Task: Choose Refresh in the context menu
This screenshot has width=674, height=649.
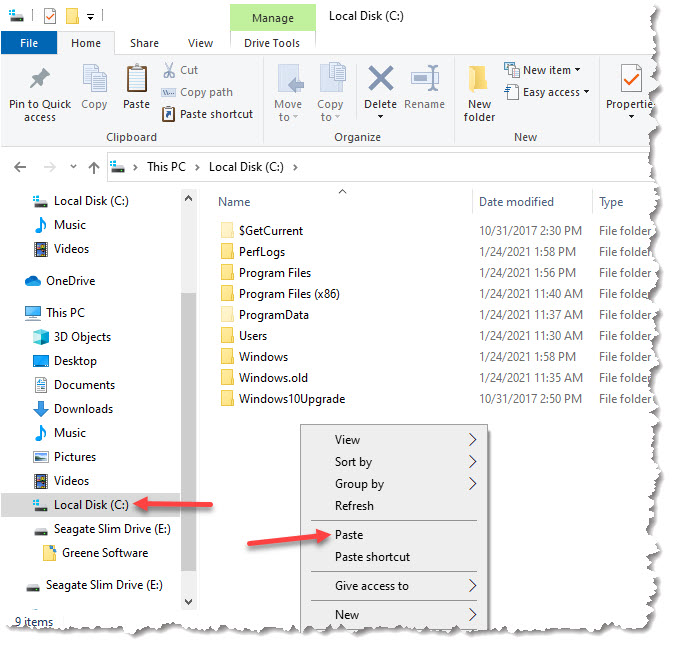Action: point(354,506)
